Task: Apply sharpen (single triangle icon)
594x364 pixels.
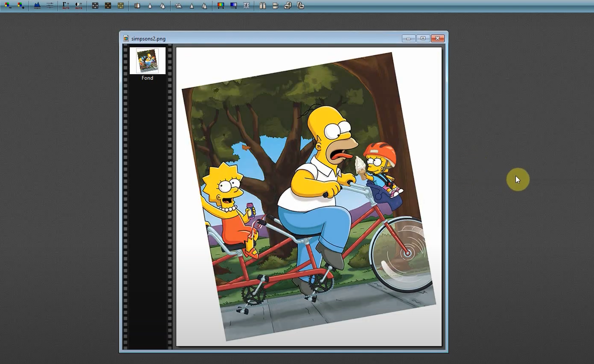Action: 192,6
